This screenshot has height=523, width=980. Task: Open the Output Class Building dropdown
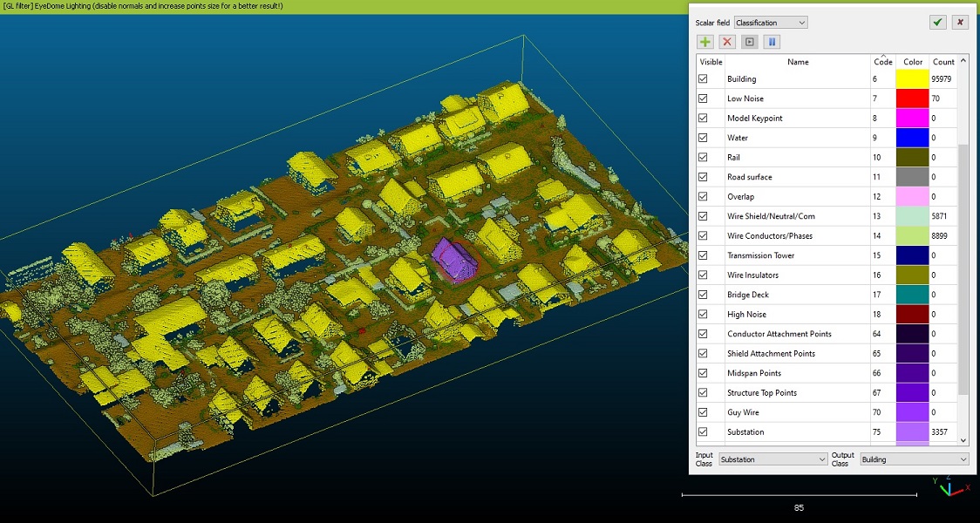(x=915, y=459)
